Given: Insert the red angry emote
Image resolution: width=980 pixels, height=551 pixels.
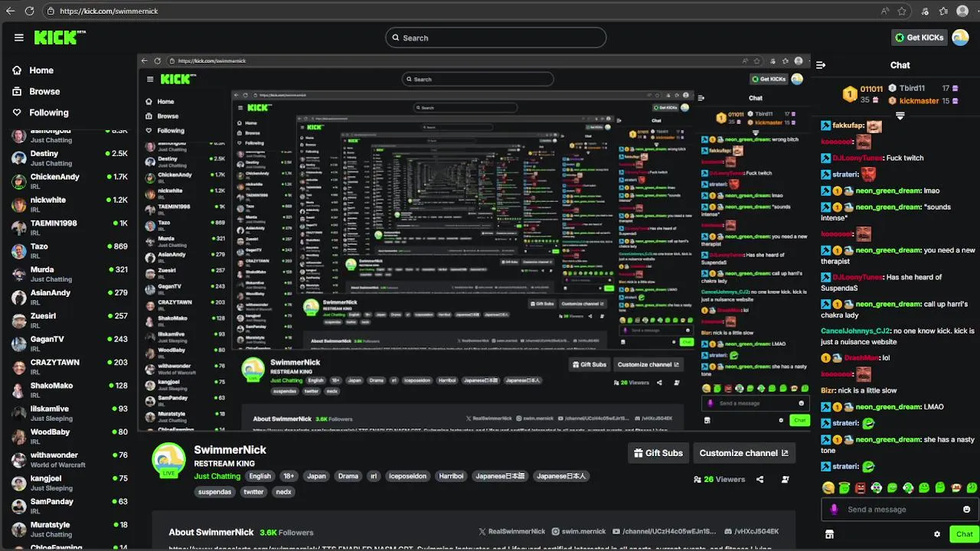Looking at the screenshot, I should pyautogui.click(x=860, y=487).
